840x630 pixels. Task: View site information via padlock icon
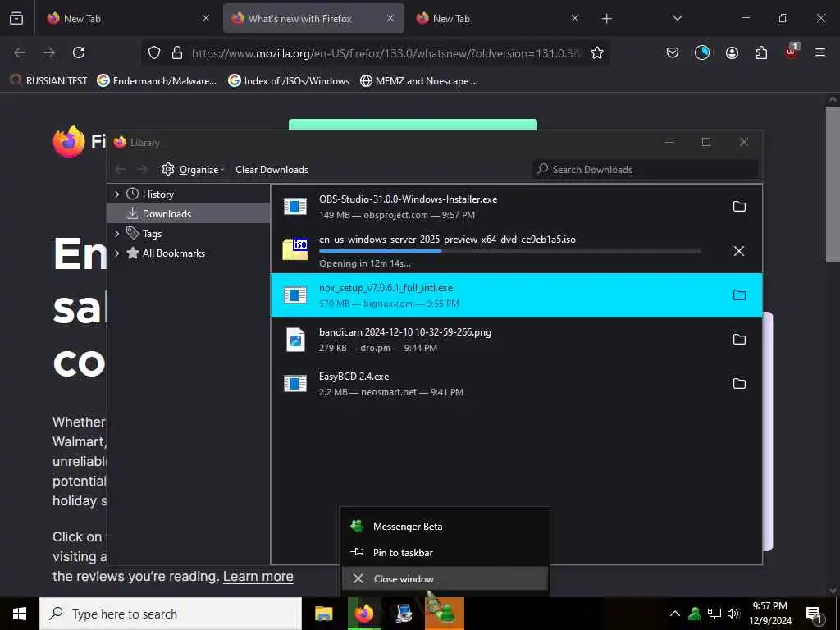click(x=177, y=52)
